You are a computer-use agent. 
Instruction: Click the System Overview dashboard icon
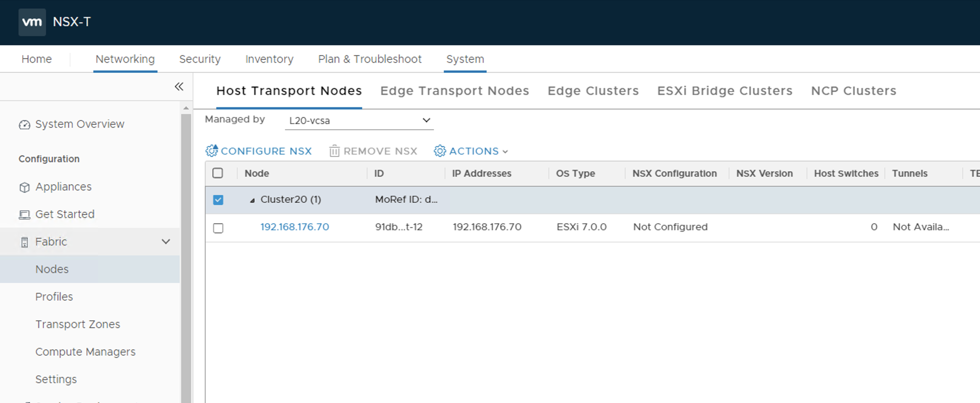point(24,124)
